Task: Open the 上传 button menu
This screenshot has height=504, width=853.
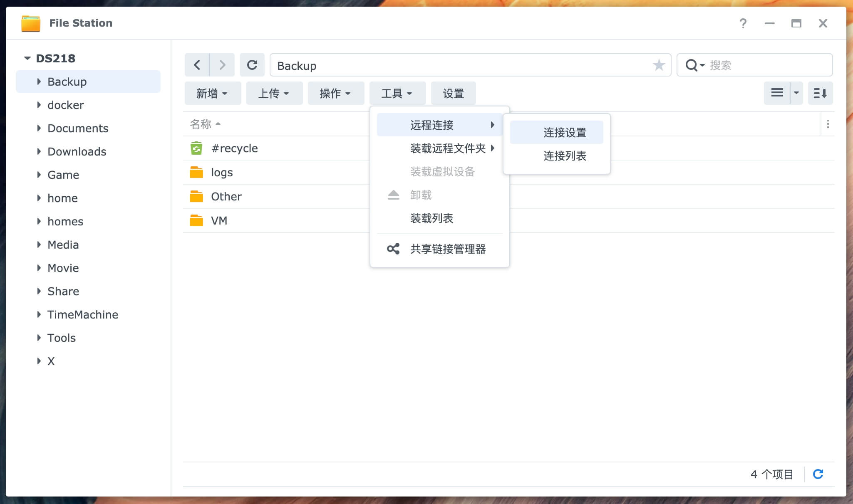Action: [274, 93]
